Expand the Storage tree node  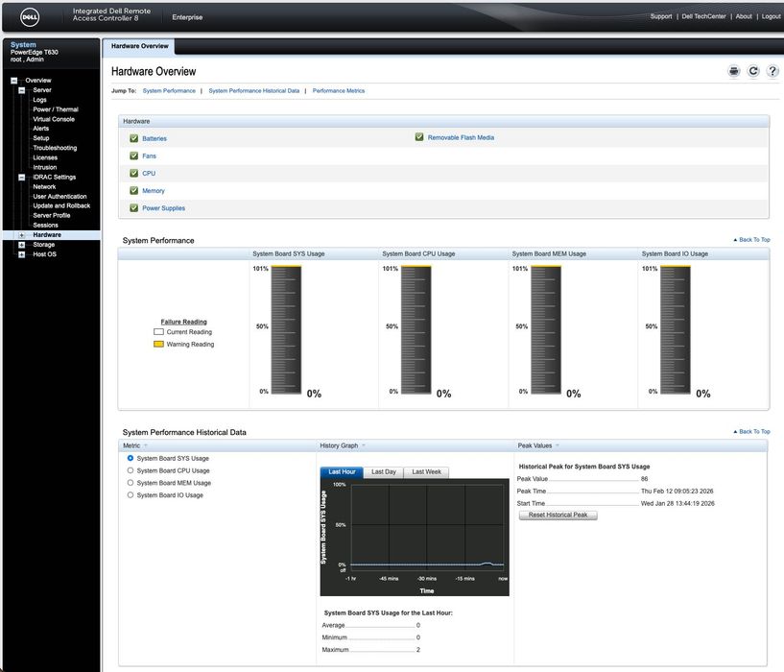coord(21,245)
